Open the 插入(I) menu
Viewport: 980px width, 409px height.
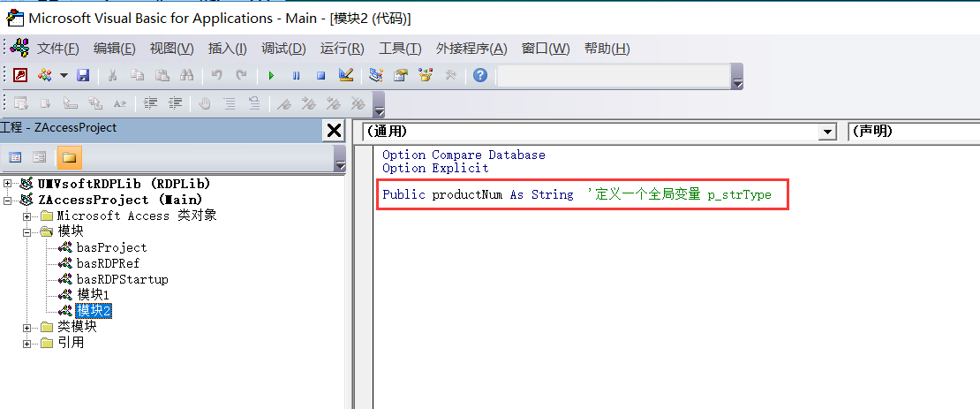click(228, 49)
